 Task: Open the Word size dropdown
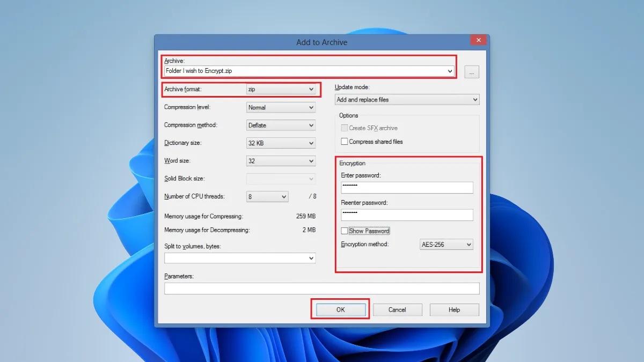[281, 161]
